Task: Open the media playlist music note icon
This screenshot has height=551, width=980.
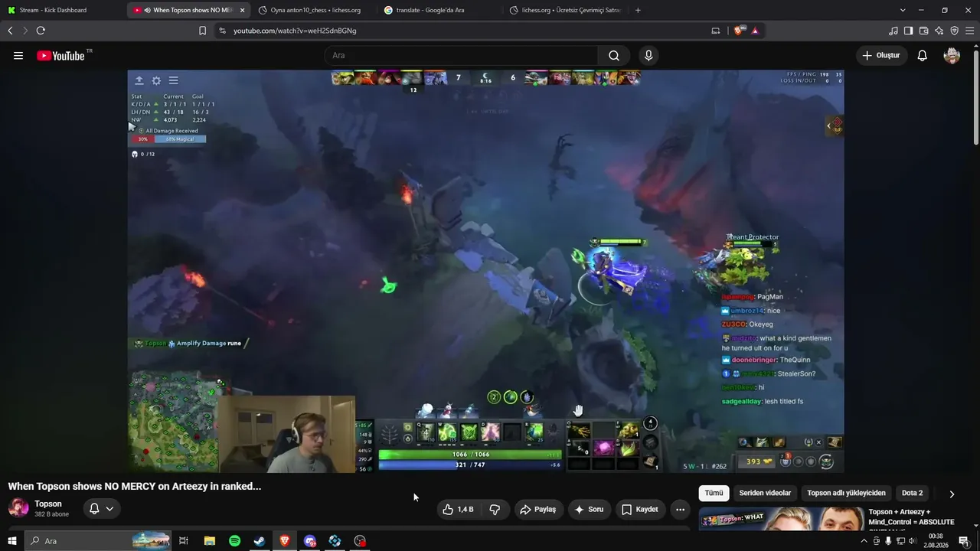Action: click(893, 31)
